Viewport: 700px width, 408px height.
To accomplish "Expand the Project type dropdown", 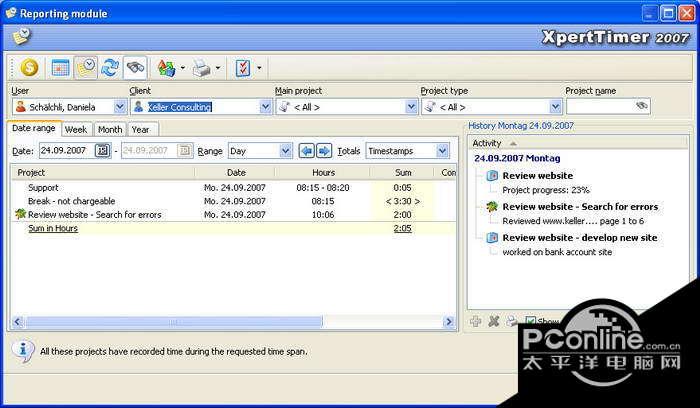I will [555, 107].
